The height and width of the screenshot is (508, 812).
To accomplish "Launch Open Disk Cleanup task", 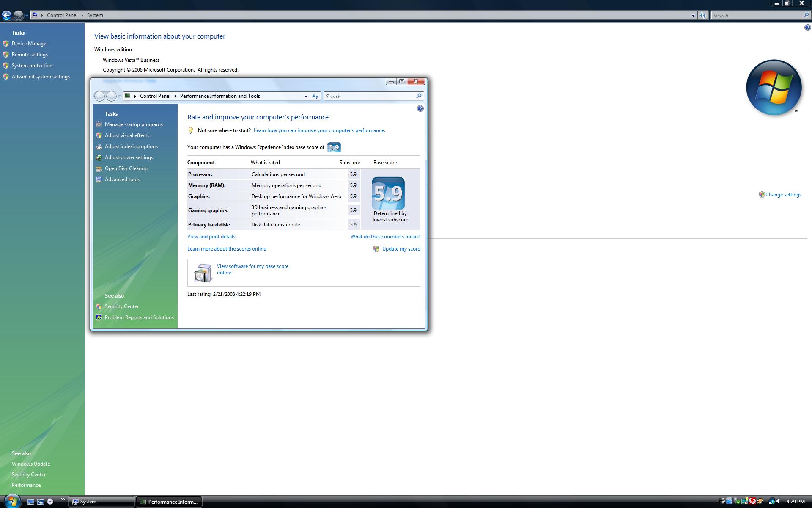I will [x=126, y=168].
